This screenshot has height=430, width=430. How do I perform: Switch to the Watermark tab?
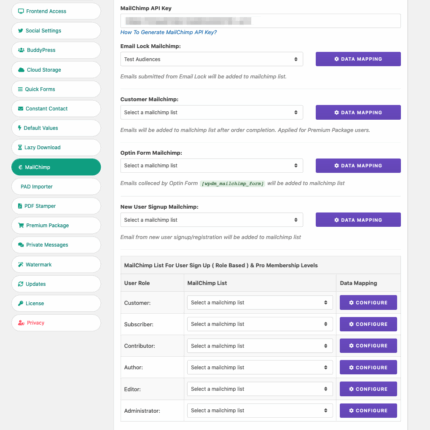click(x=56, y=264)
